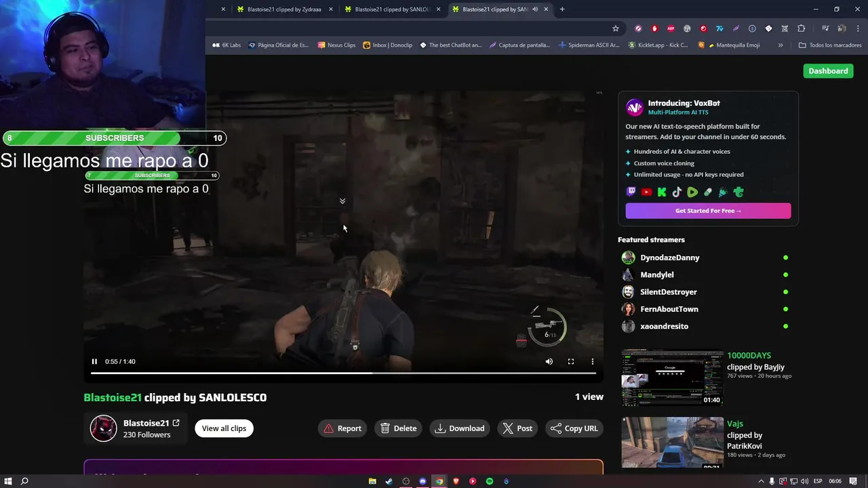This screenshot has height=488, width=868.
Task: Open the 10000DAYS clip thumbnail
Action: click(x=672, y=378)
